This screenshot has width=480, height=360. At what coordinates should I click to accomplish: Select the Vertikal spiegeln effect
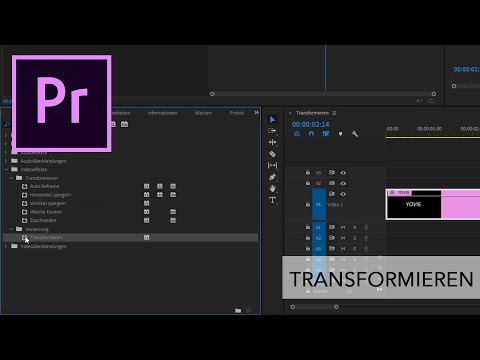click(48, 203)
